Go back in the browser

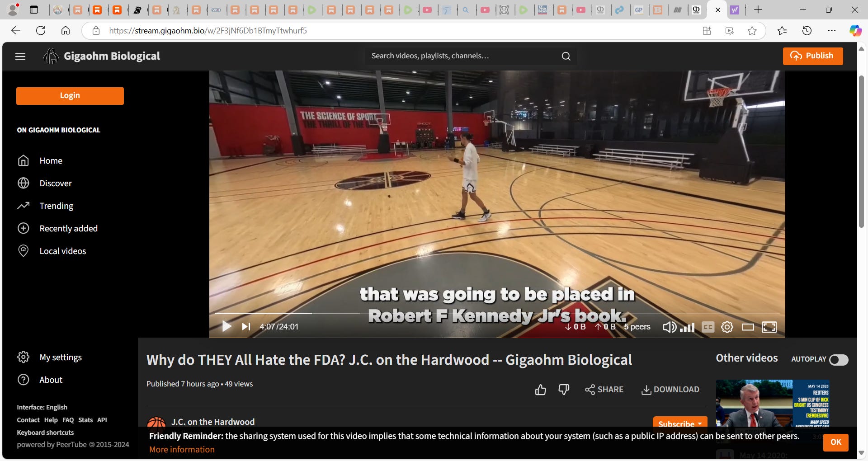(16, 31)
